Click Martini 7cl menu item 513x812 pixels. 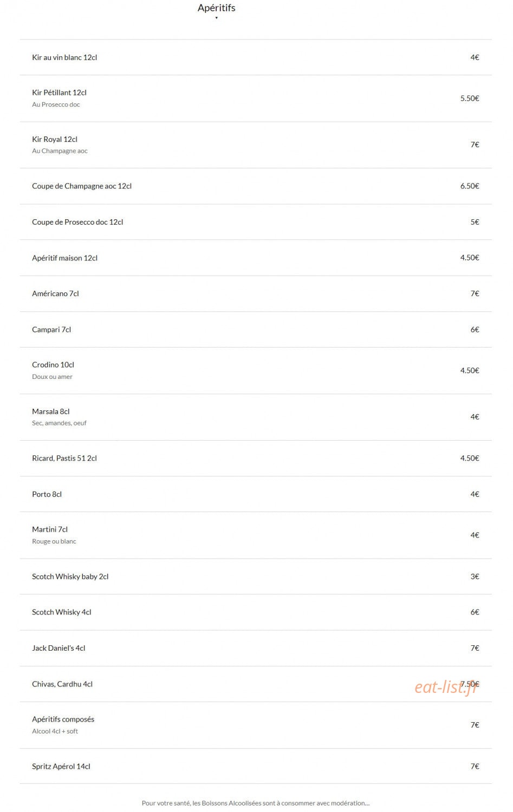pyautogui.click(x=256, y=535)
